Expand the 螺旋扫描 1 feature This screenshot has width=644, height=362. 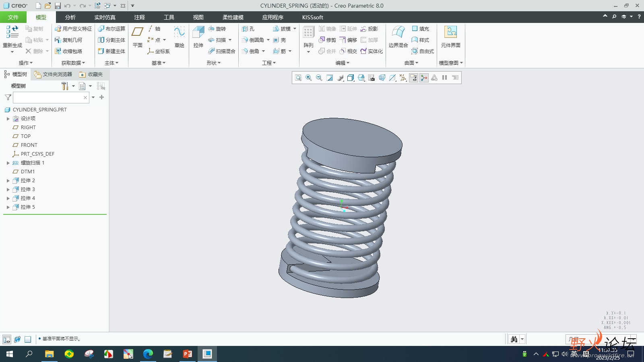[8, 163]
